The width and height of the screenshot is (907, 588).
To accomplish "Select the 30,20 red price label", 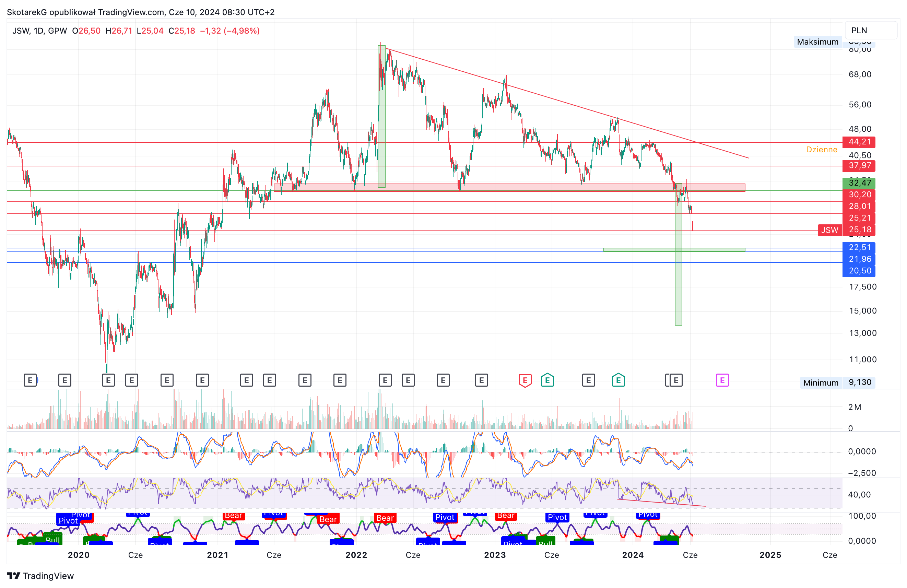I will pyautogui.click(x=859, y=195).
